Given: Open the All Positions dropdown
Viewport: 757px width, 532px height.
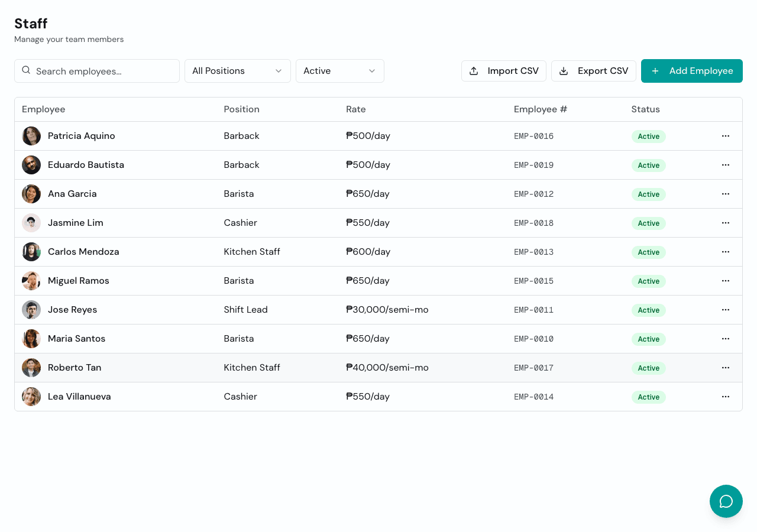Looking at the screenshot, I should point(237,70).
